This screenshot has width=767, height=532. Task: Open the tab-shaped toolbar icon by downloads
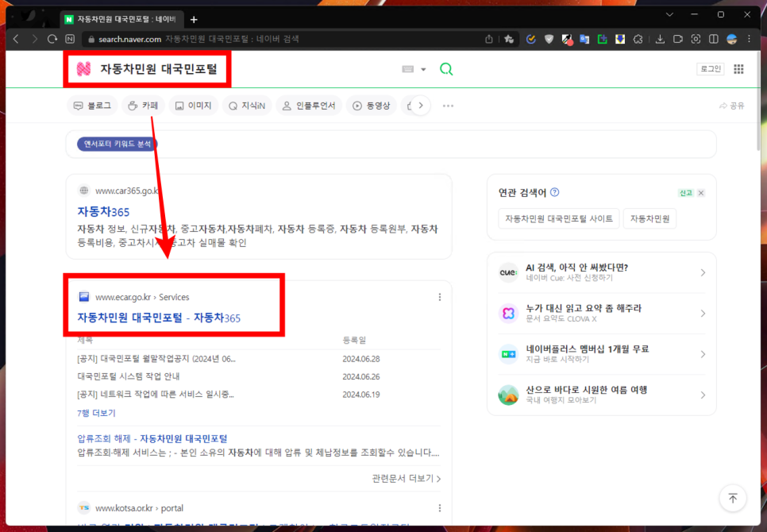(678, 39)
